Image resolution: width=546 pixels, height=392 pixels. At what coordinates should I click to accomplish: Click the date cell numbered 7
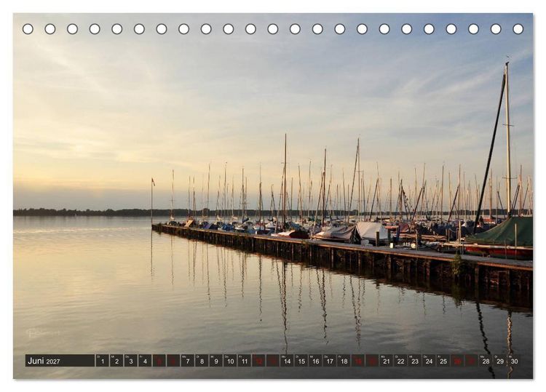187,361
